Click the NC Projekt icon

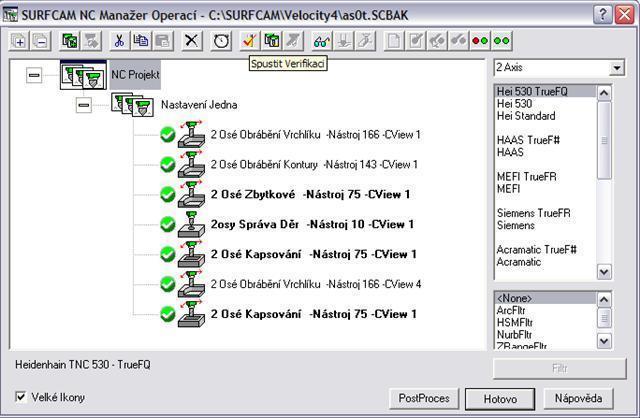point(83,75)
